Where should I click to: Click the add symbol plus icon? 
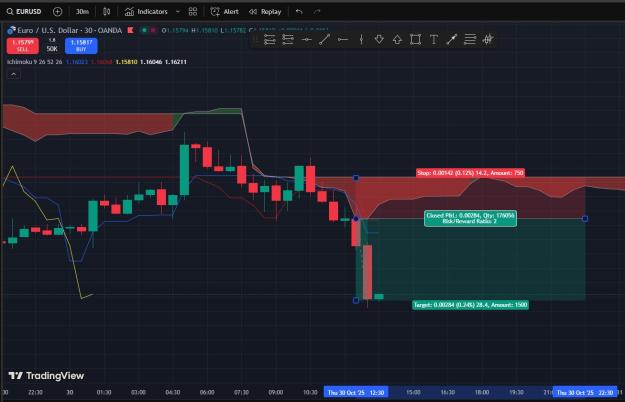(57, 12)
